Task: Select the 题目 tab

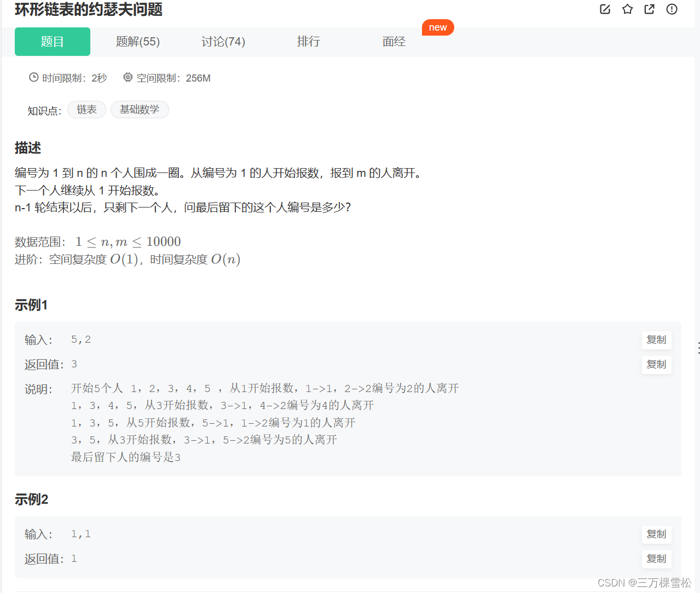Action: point(53,42)
